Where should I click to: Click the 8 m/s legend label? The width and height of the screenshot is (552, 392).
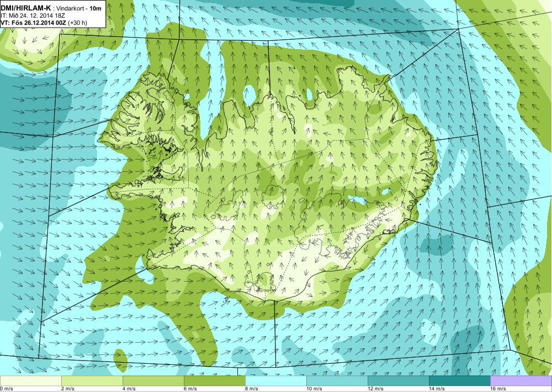coord(251,389)
